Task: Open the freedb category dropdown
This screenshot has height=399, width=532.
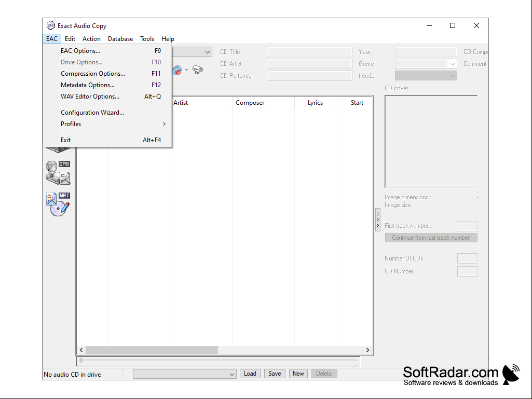Action: point(452,76)
